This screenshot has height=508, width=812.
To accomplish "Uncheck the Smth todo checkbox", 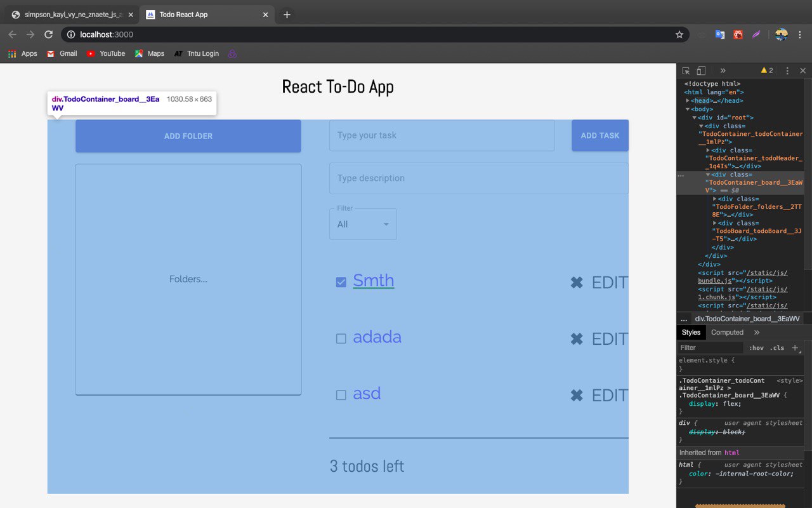I will [341, 282].
